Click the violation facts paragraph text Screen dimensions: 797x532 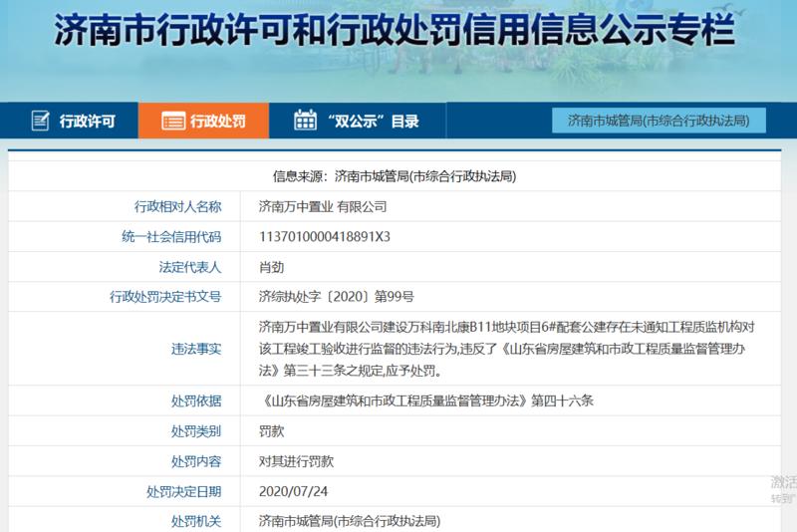tap(506, 349)
